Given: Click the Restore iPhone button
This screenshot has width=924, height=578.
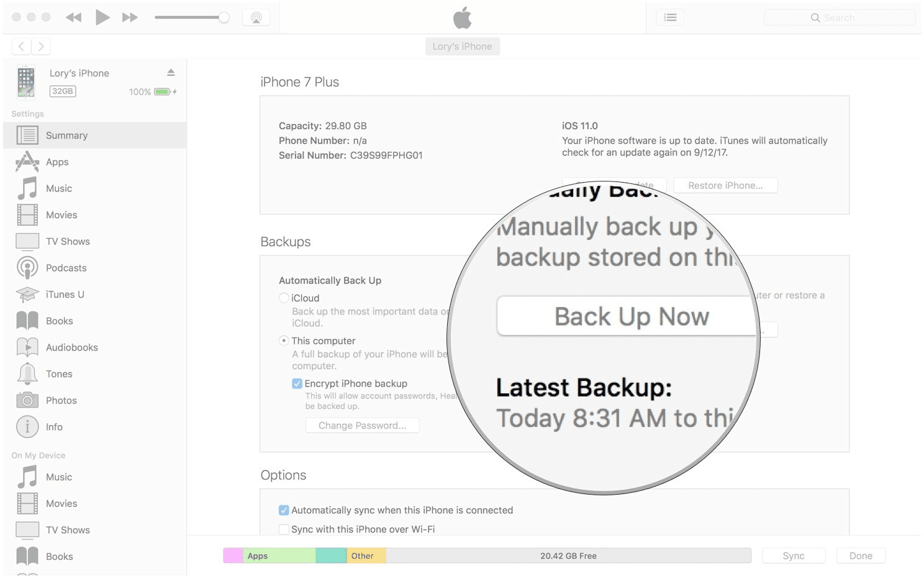Looking at the screenshot, I should click(725, 185).
